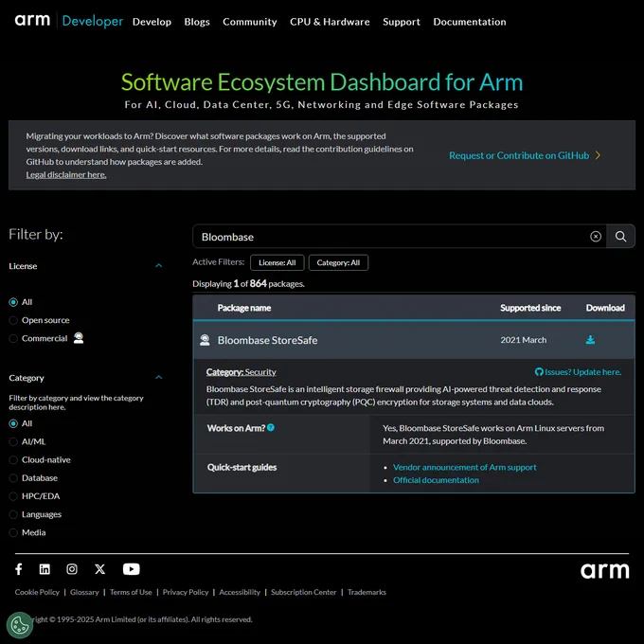Open Arm's Instagram page
Viewport: 644px width, 644px height.
72,569
